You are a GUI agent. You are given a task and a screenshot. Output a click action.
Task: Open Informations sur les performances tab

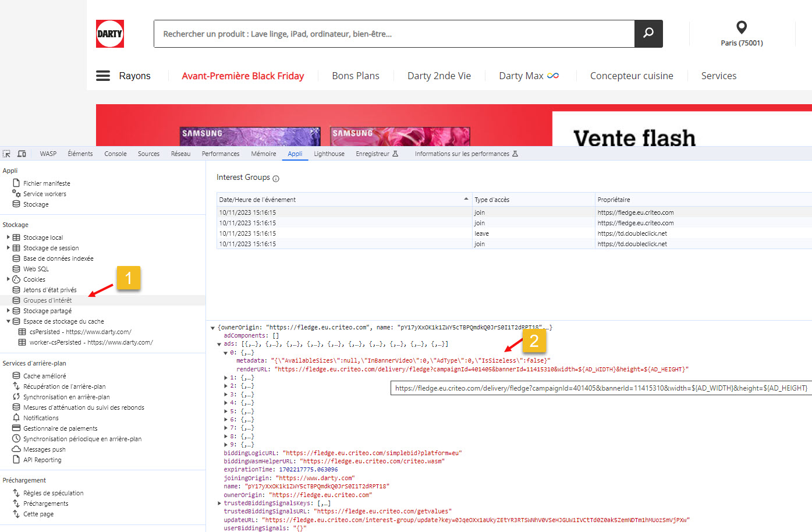tap(466, 154)
